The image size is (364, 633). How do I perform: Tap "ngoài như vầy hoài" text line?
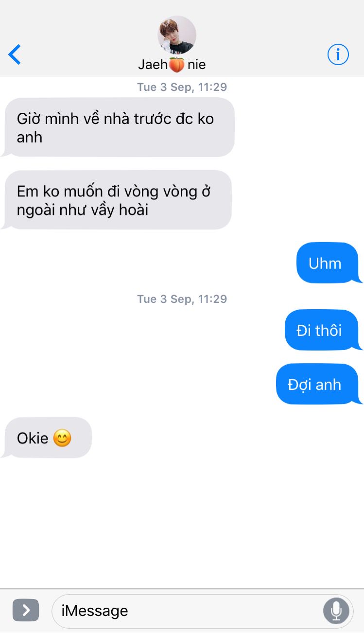(83, 210)
